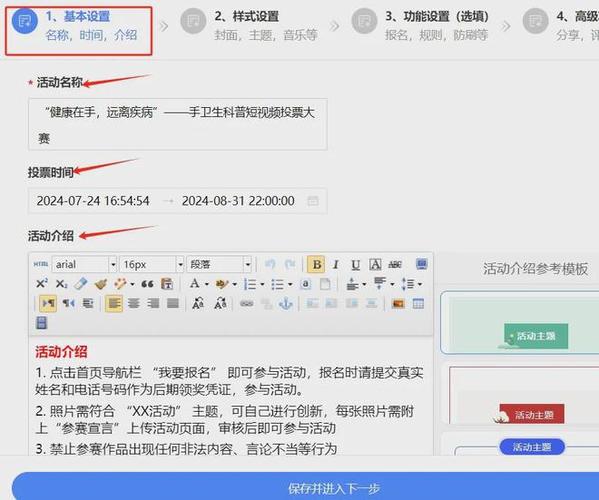Viewport: 599px width, 500px height.
Task: Insert a bulleted list
Action: [x=278, y=284]
